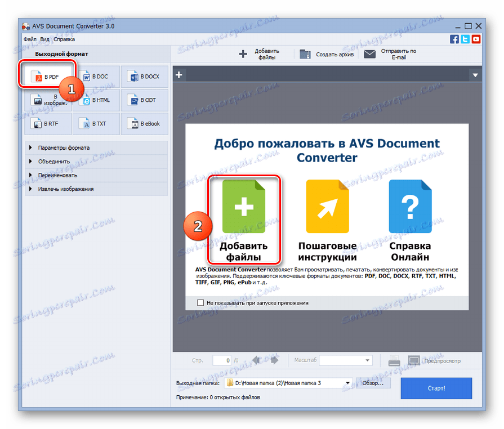Open the YouTube channel icon
The image size is (504, 429).
coord(476,39)
